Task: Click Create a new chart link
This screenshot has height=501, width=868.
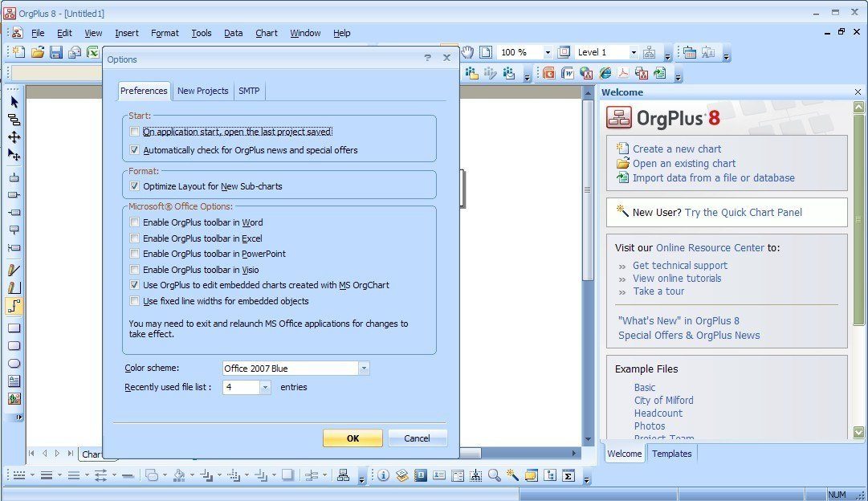Action: coord(676,149)
